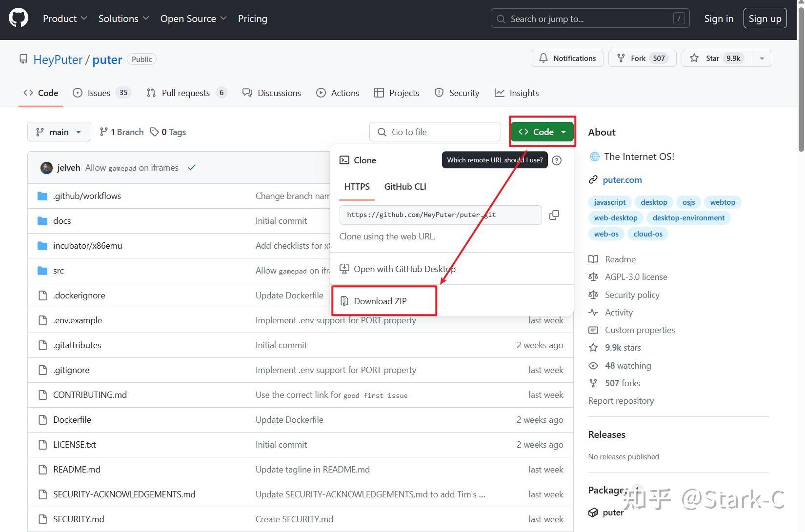Click the help question-mark icon beside Clone
Viewport: 805px width, 532px height.
coord(557,160)
